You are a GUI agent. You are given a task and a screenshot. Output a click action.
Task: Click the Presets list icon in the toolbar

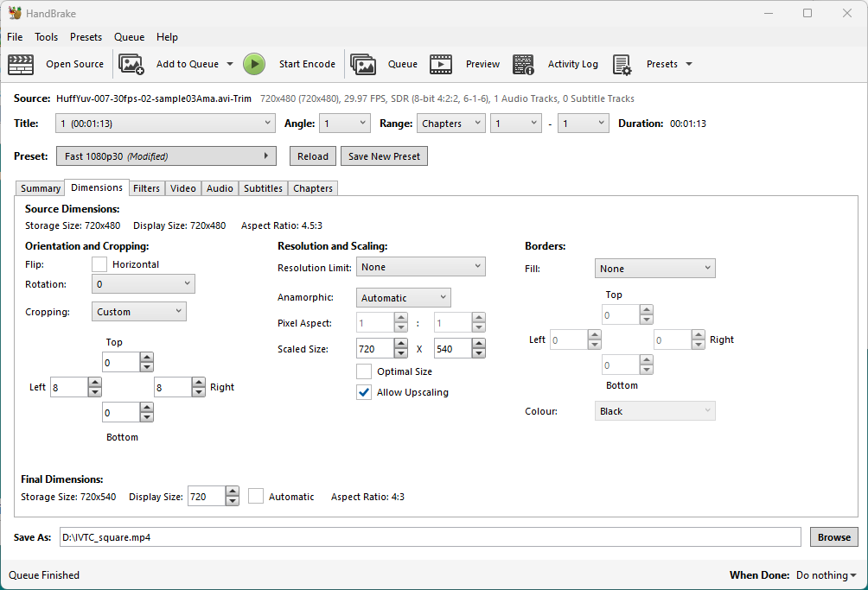click(x=622, y=64)
